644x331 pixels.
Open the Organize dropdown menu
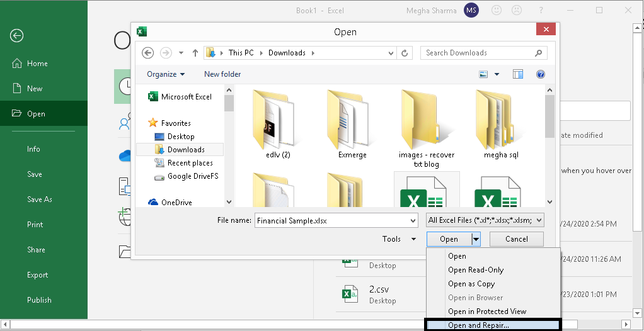[x=166, y=74]
